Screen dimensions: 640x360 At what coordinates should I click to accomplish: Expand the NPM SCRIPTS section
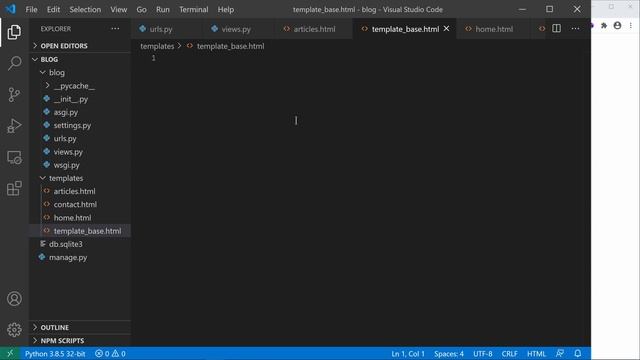tap(80, 340)
